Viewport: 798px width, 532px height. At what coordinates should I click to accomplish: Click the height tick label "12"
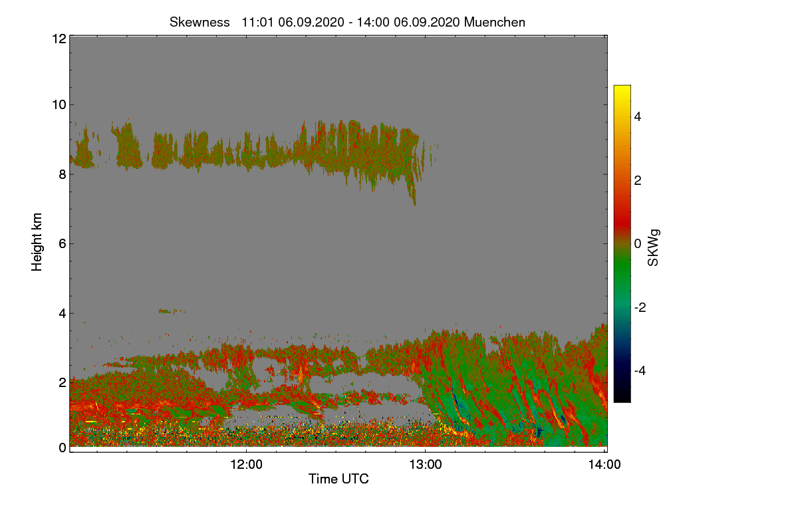tap(59, 39)
